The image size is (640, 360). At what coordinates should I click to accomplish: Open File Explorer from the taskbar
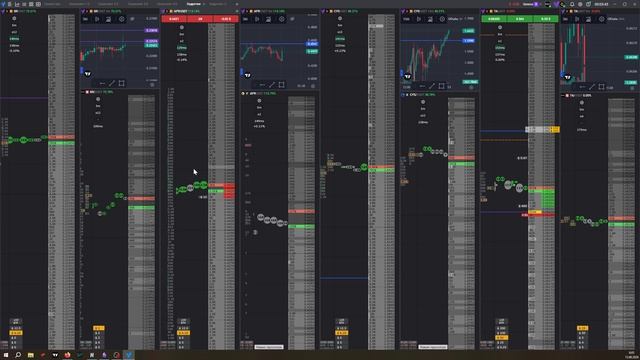31,355
